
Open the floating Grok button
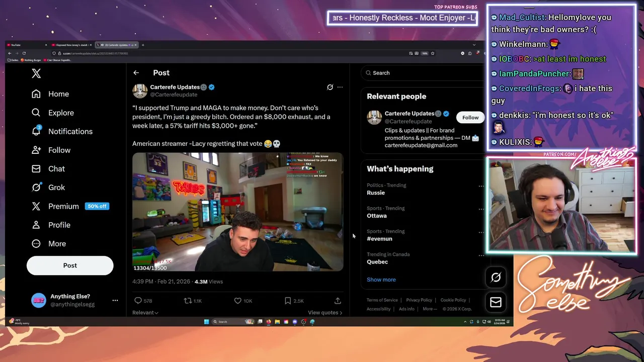(x=496, y=277)
